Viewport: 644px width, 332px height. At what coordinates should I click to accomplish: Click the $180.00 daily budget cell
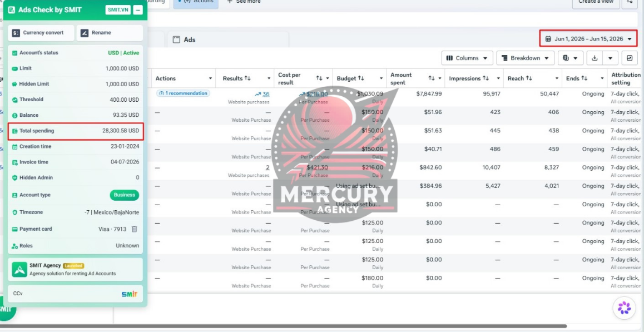pyautogui.click(x=373, y=278)
